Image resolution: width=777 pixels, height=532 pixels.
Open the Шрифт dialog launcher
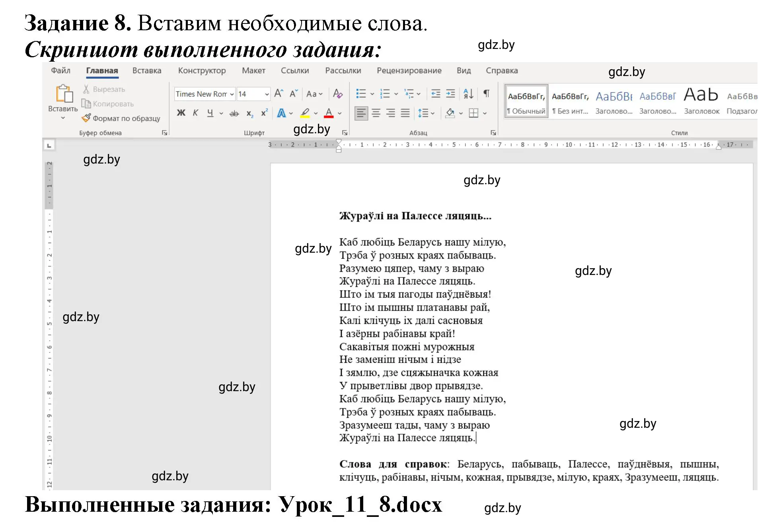click(345, 133)
